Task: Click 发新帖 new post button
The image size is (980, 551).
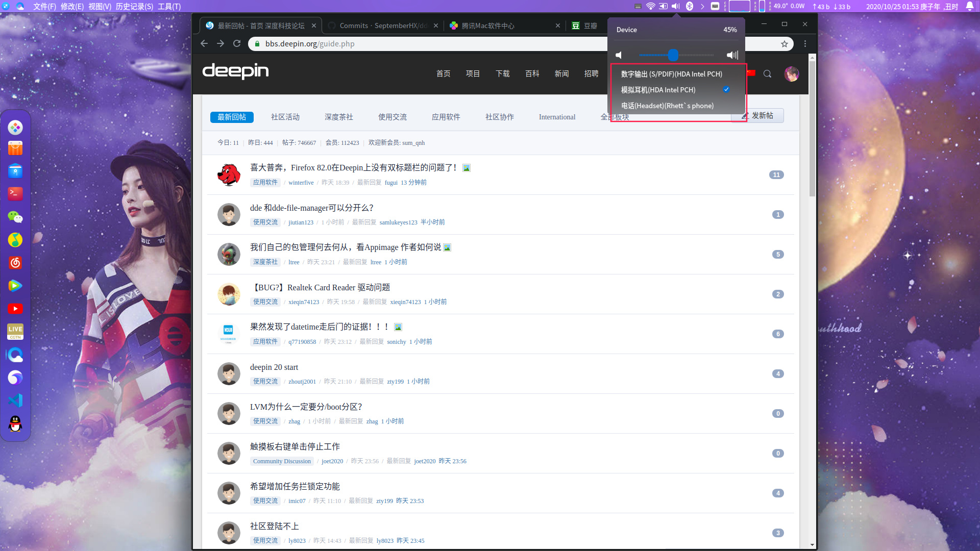Action: coord(757,116)
